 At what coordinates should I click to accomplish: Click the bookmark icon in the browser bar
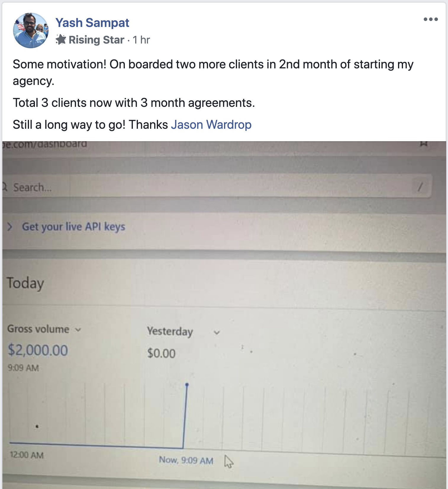pos(424,144)
